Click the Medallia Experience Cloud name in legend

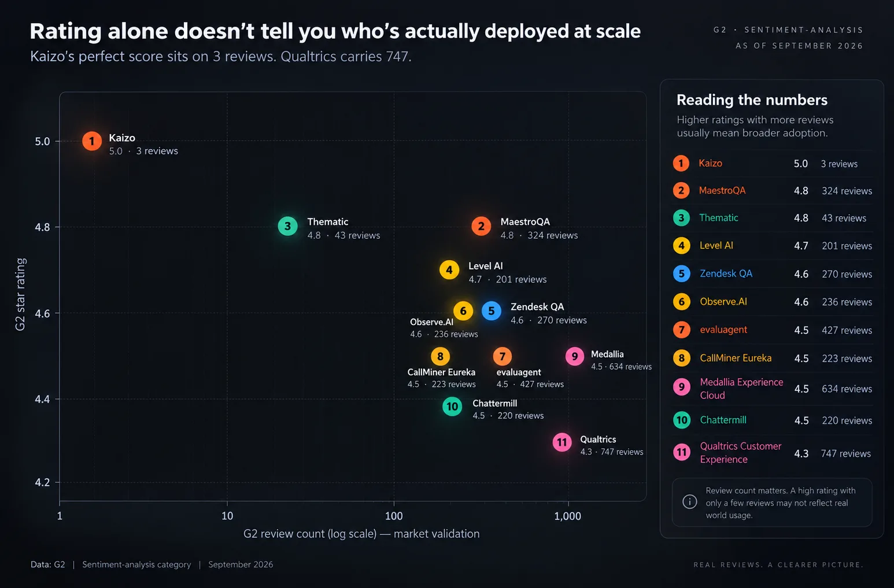[741, 389]
